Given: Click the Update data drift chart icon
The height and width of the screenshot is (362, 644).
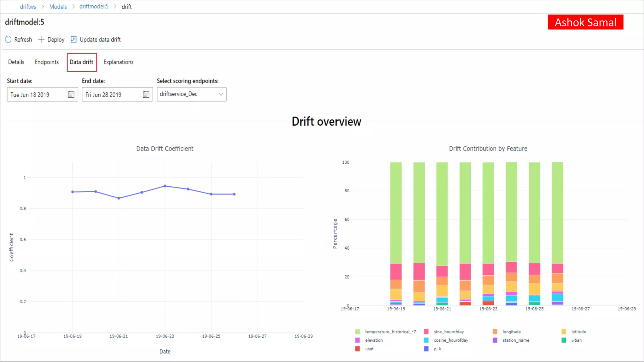Looking at the screenshot, I should 74,40.
